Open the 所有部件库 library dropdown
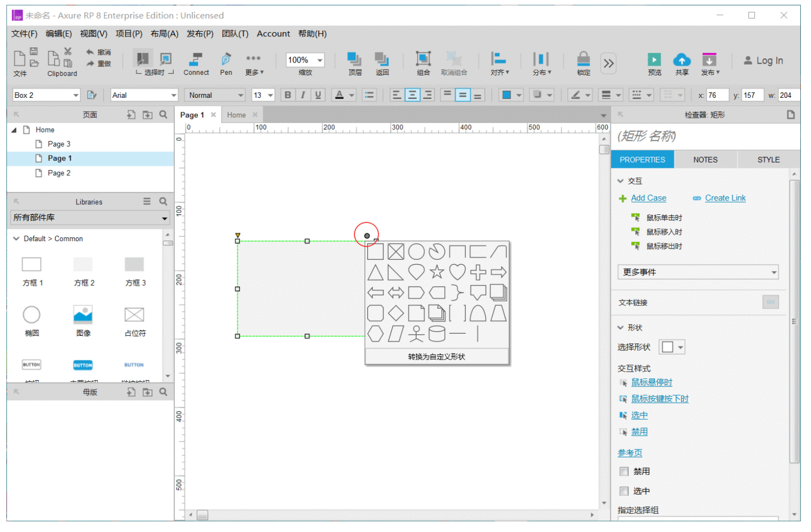Viewport: 811px width, 532px height. pos(90,218)
